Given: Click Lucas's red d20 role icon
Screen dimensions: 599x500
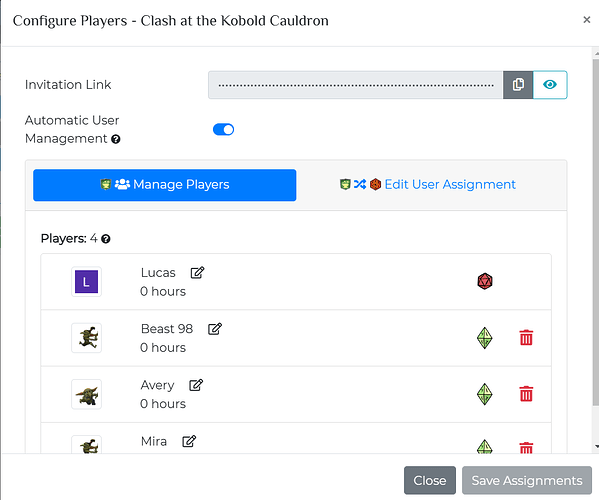Looking at the screenshot, I should (x=485, y=282).
